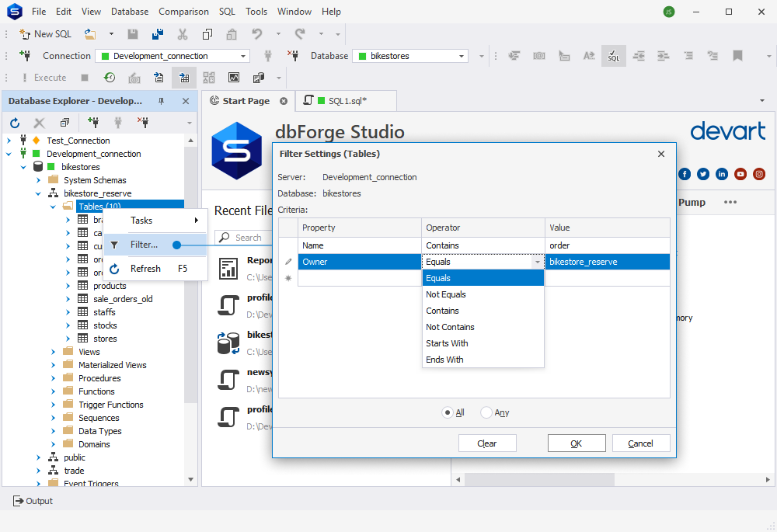
Task: Select Ends With in operator list
Action: pyautogui.click(x=483, y=360)
